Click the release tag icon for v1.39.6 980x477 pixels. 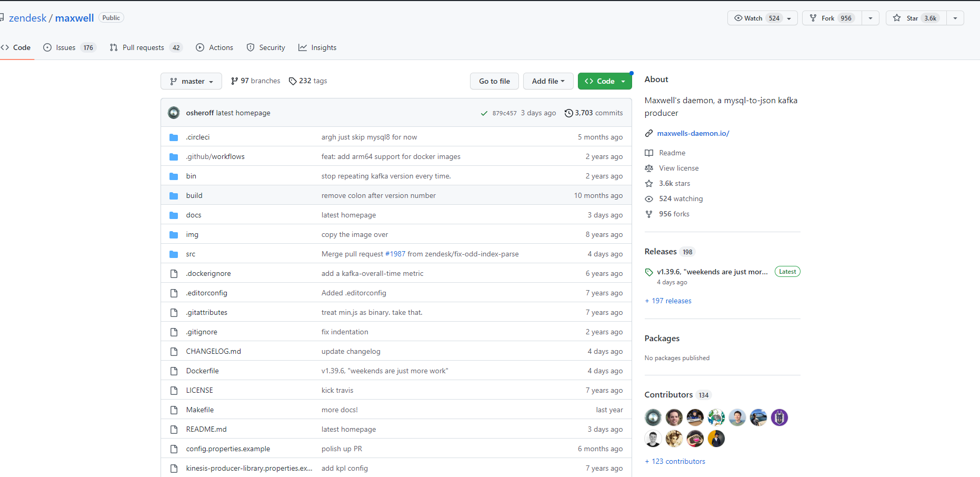pyautogui.click(x=649, y=272)
